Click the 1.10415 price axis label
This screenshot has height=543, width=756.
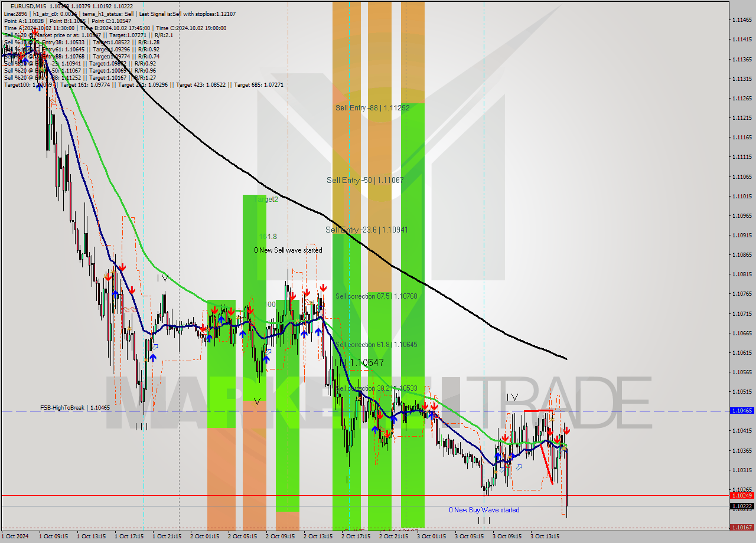(742, 430)
